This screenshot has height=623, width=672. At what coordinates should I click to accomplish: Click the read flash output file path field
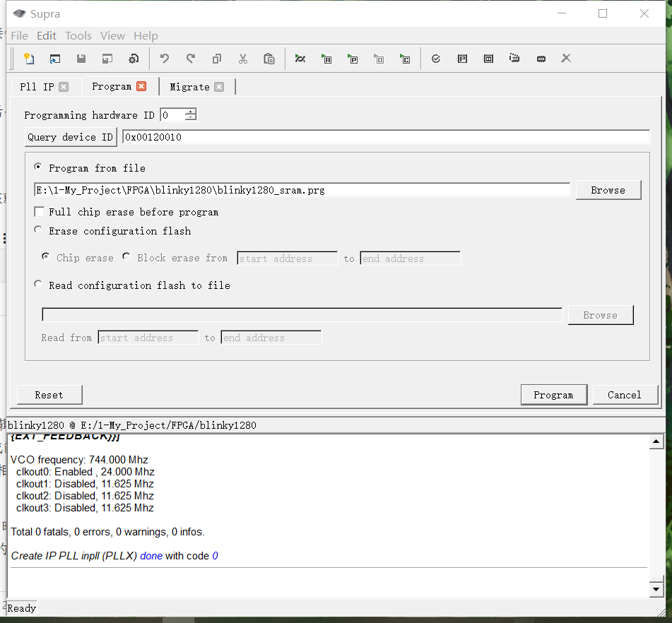click(302, 314)
